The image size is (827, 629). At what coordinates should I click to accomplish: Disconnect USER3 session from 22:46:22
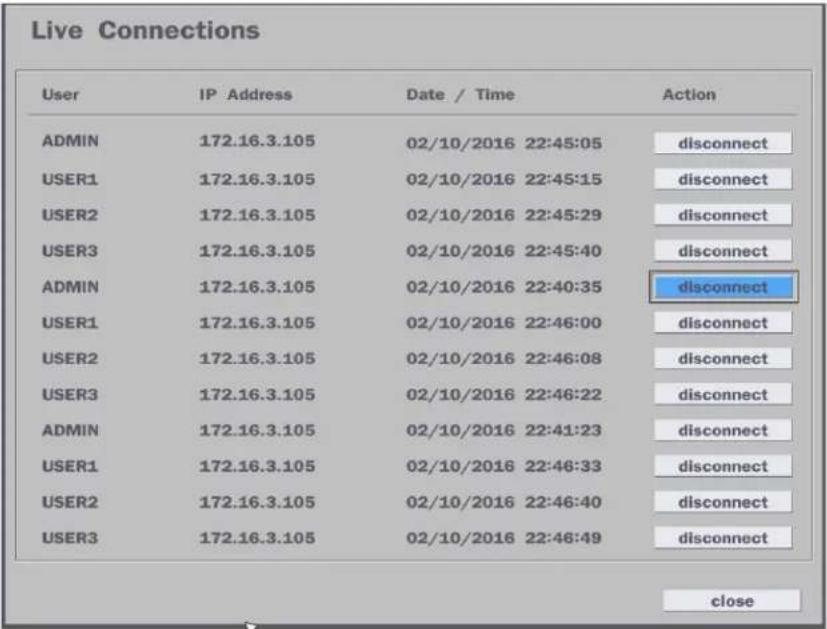point(723,394)
